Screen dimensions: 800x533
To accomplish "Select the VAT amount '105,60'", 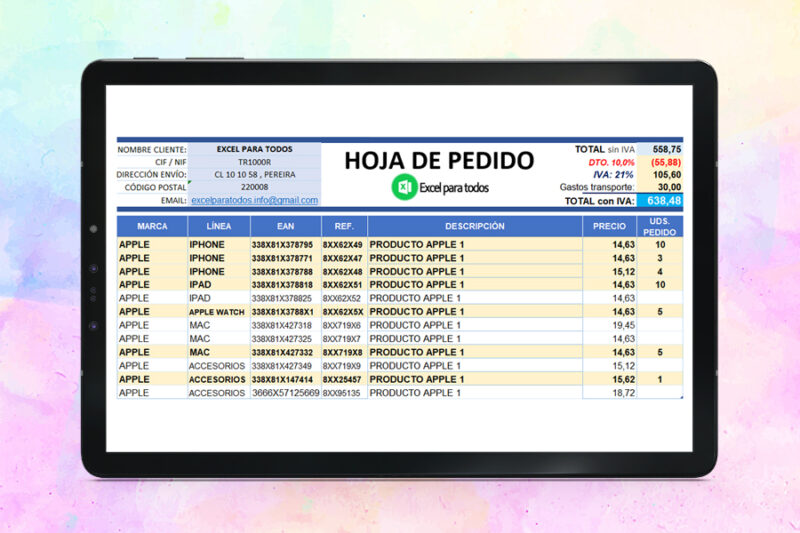I will click(660, 174).
